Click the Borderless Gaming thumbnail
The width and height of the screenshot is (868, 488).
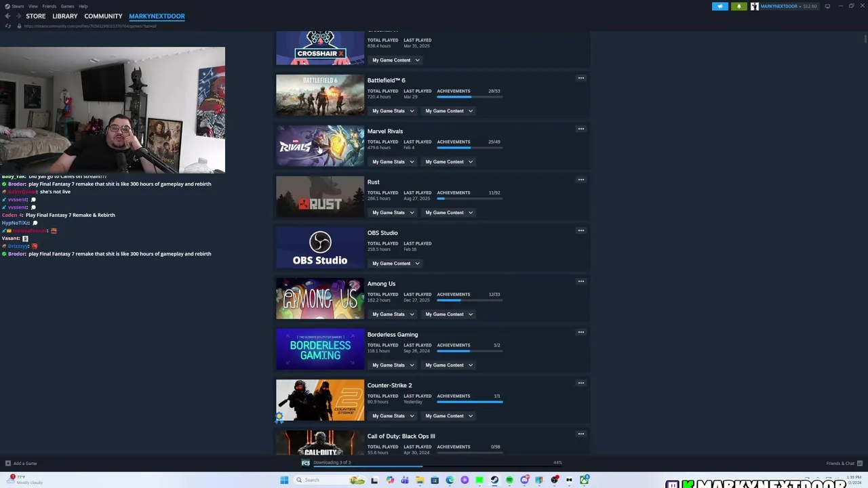click(320, 349)
